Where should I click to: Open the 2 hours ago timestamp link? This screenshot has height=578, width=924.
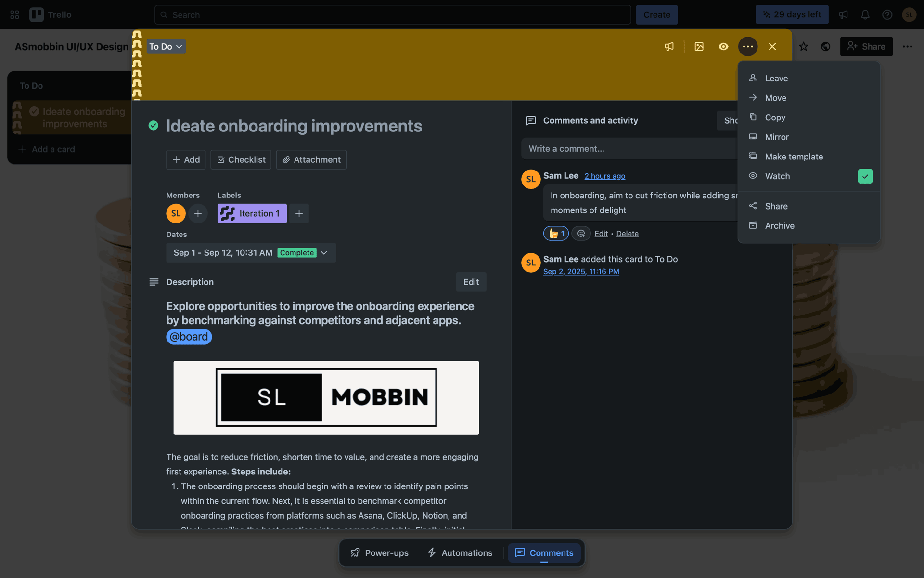[605, 176]
